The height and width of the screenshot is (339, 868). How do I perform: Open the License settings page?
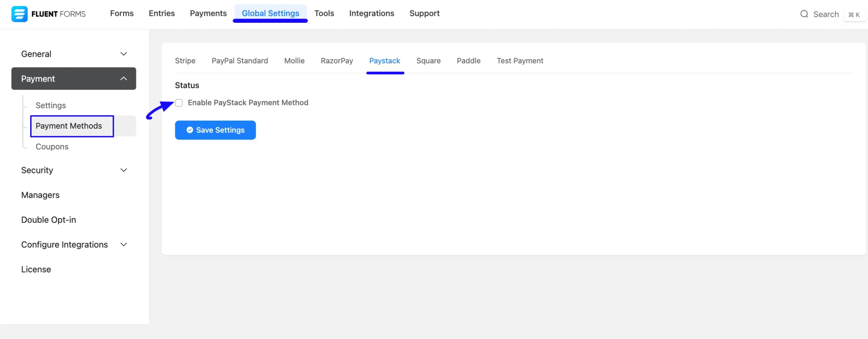coord(36,269)
